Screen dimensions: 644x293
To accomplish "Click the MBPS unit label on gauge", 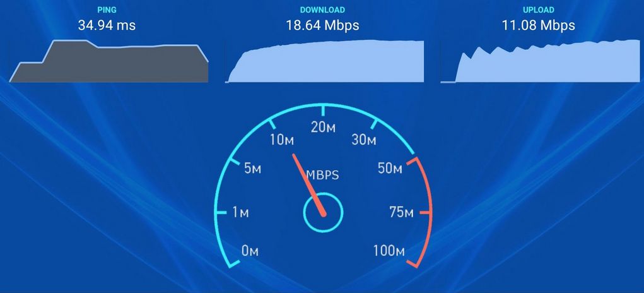I will [x=323, y=176].
